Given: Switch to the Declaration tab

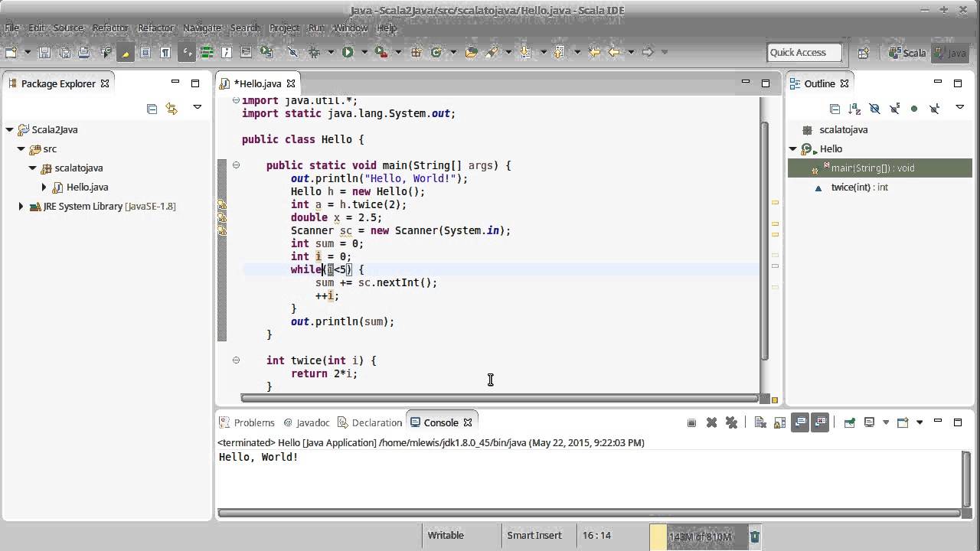Looking at the screenshot, I should click(371, 422).
